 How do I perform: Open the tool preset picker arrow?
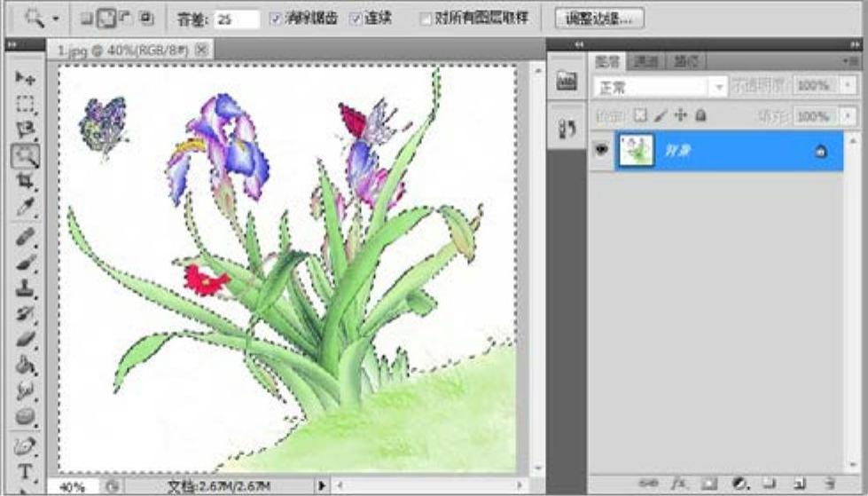click(57, 19)
